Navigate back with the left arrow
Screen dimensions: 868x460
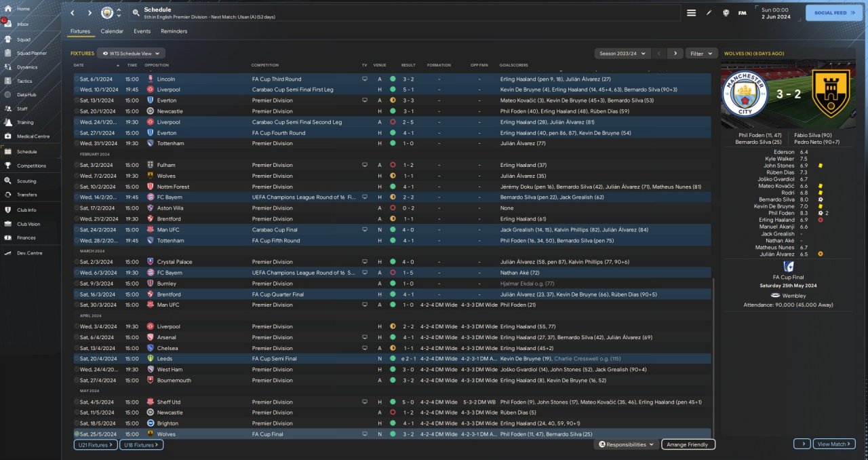click(x=73, y=13)
